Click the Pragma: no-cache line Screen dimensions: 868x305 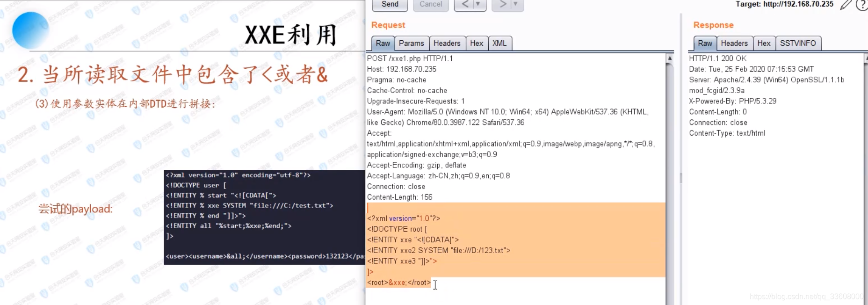point(397,80)
